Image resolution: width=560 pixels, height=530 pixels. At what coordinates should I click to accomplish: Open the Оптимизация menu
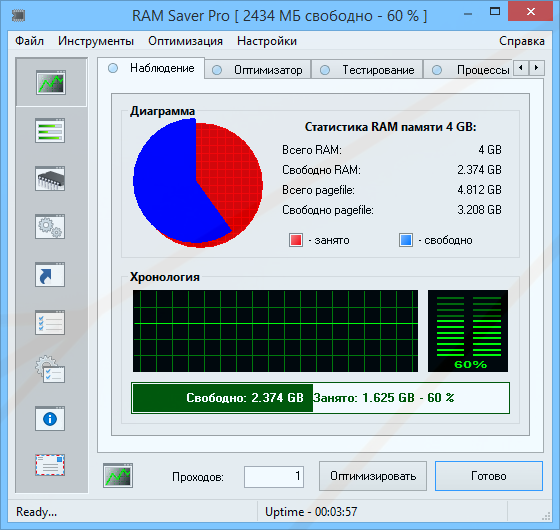pyautogui.click(x=185, y=41)
